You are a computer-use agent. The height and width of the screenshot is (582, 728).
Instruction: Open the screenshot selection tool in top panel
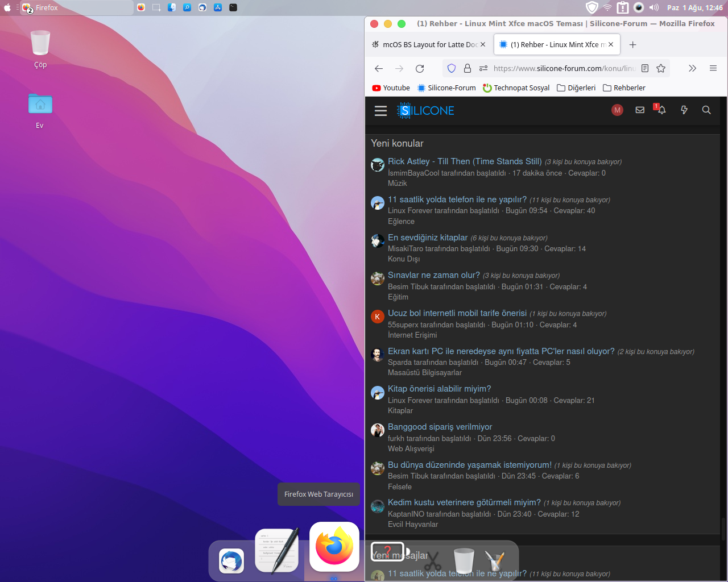[156, 7]
